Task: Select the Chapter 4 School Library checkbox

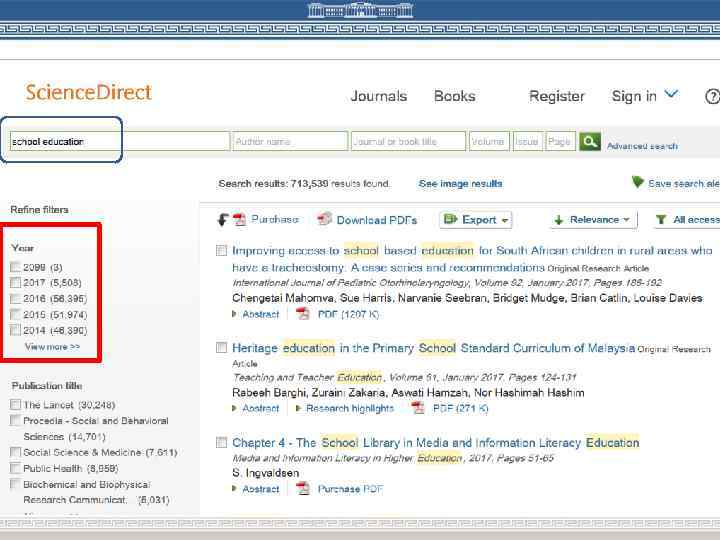Action: click(x=221, y=442)
